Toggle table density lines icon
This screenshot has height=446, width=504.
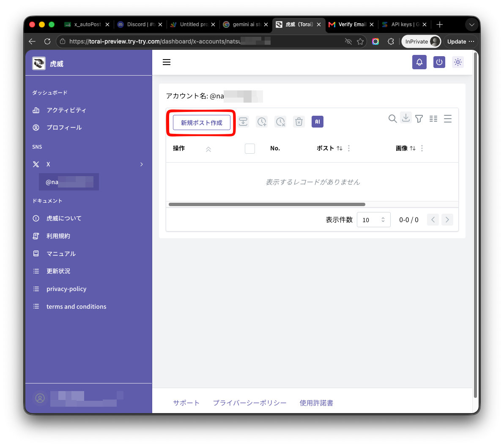(448, 119)
